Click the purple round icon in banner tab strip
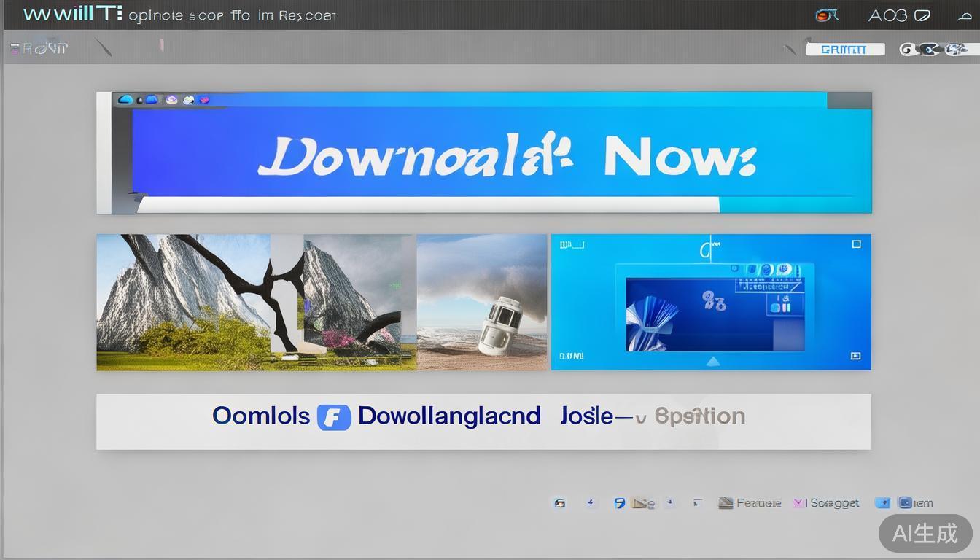Screen dimensions: 980x560 tap(171, 99)
